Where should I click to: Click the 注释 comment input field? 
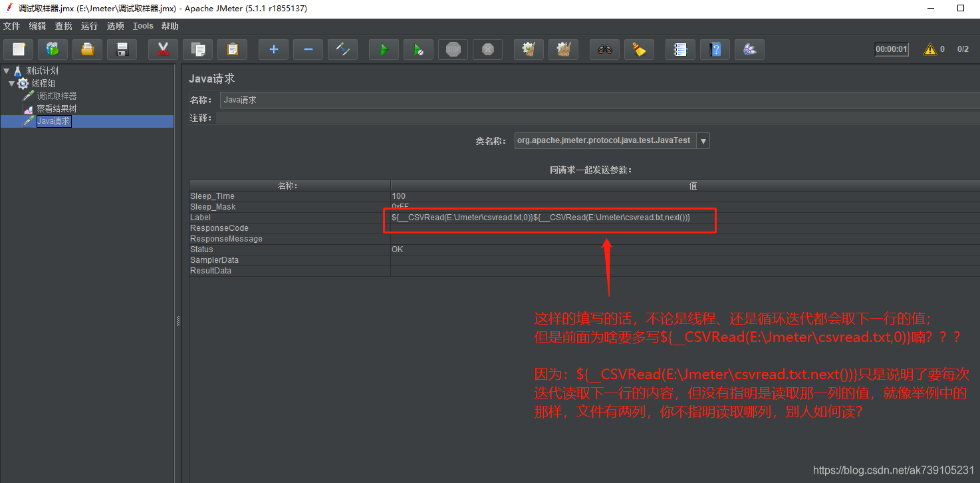click(x=598, y=118)
